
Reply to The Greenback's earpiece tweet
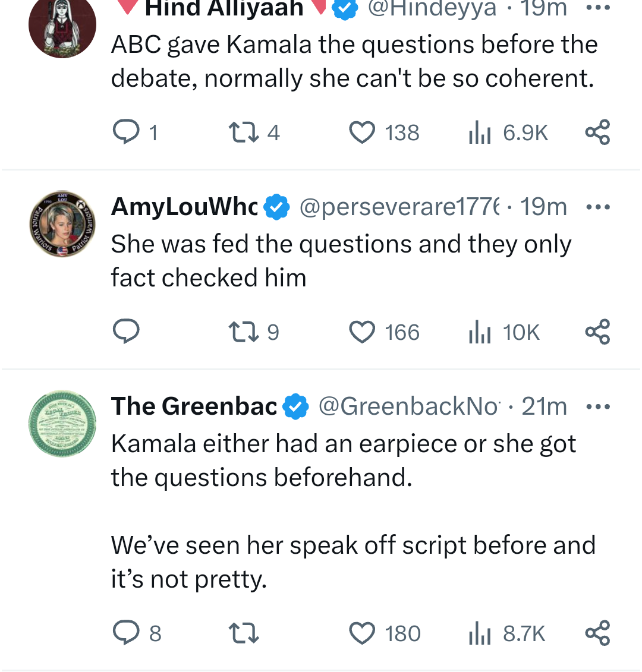[x=125, y=633]
